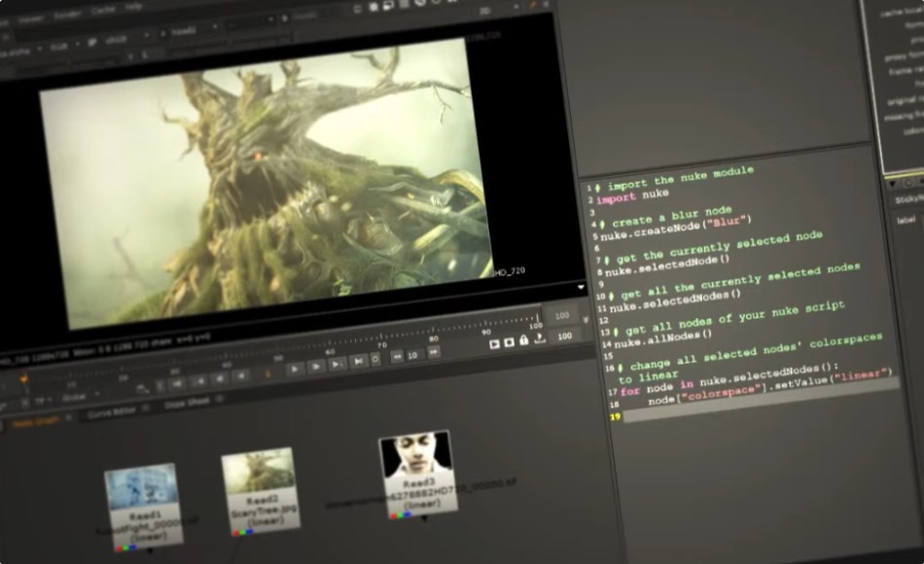
Task: Click the flipbook play icon beside the lock
Action: [494, 343]
